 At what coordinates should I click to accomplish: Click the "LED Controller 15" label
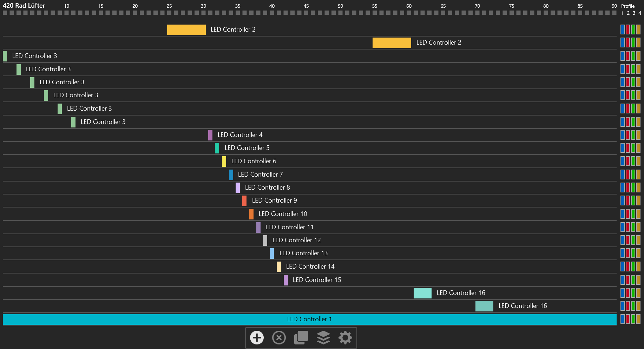pos(317,280)
